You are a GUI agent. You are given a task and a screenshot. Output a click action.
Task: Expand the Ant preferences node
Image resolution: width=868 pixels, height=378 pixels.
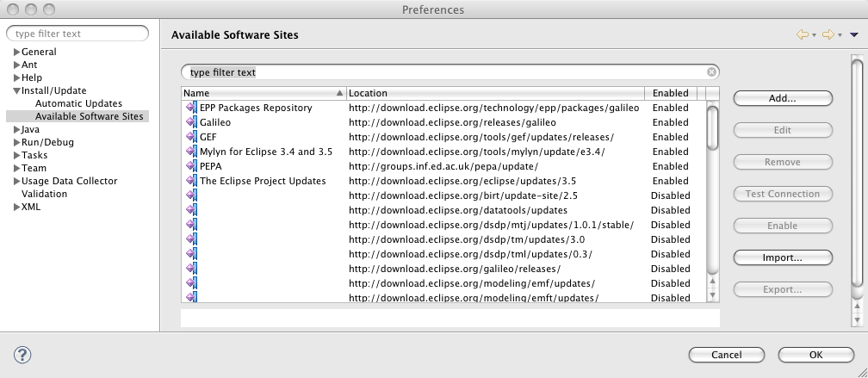click(16, 65)
